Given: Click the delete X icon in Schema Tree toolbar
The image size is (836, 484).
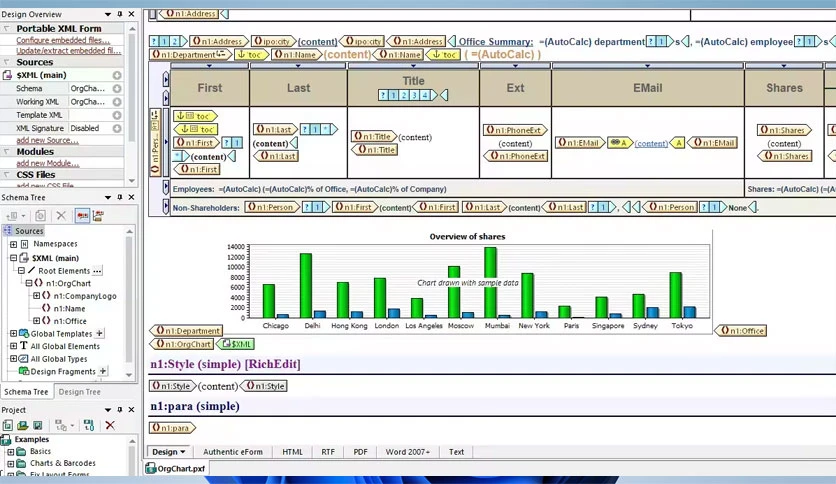Looking at the screenshot, I should click(61, 215).
